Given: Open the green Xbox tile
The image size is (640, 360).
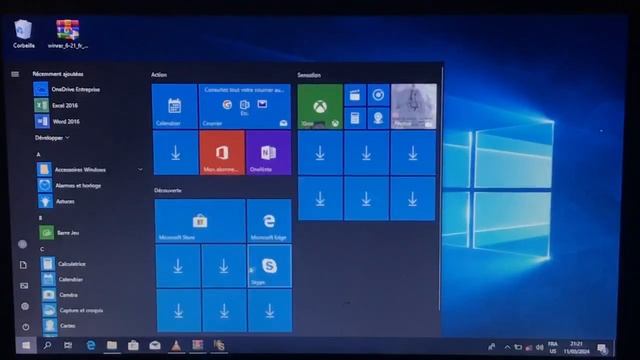Looking at the screenshot, I should (320, 106).
